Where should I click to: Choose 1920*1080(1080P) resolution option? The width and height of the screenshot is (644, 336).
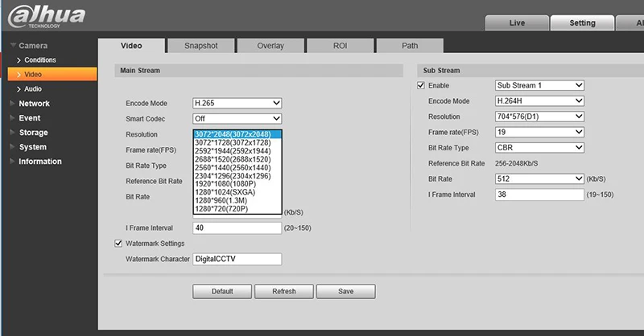point(237,184)
